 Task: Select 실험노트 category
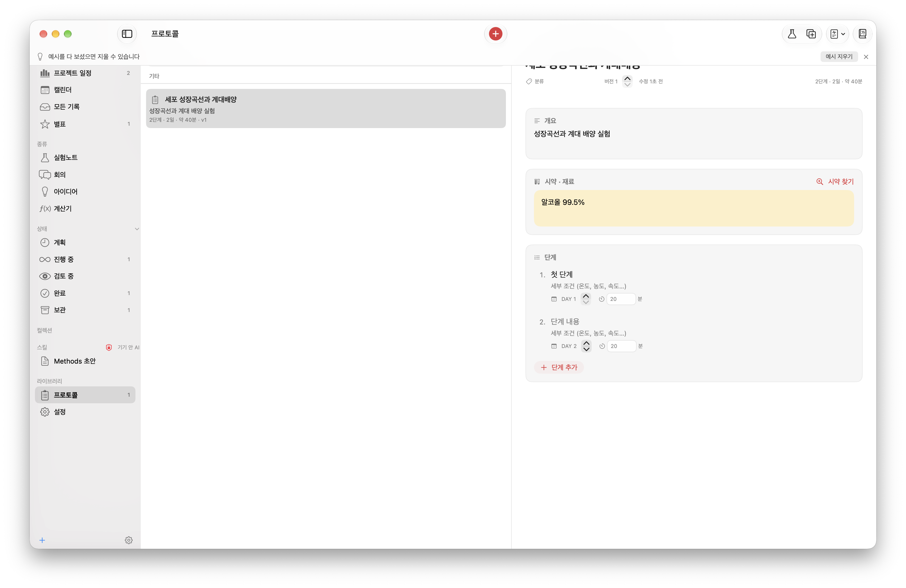tap(85, 157)
